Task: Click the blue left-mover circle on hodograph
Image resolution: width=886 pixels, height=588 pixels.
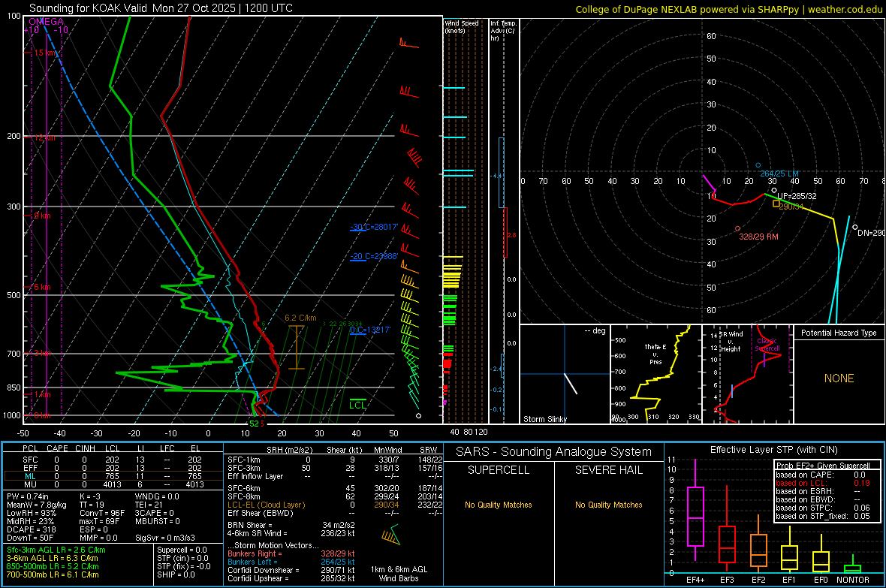Action: [758, 166]
